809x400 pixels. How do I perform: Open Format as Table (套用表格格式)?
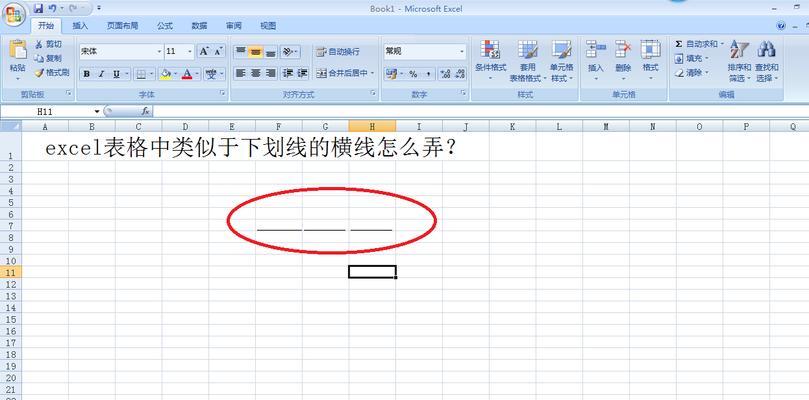click(527, 61)
